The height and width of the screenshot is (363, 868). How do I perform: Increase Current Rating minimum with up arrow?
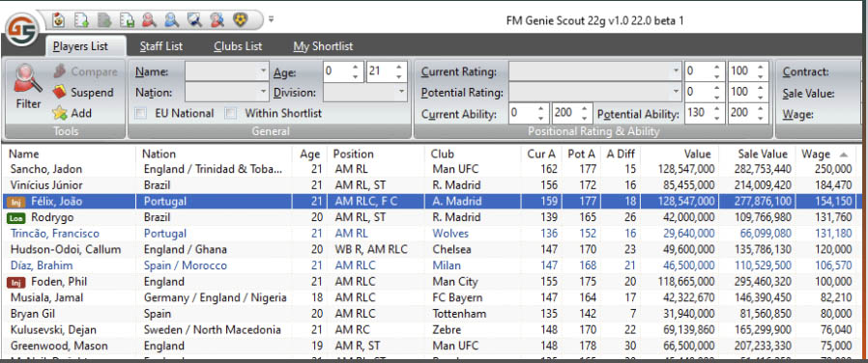(x=716, y=67)
